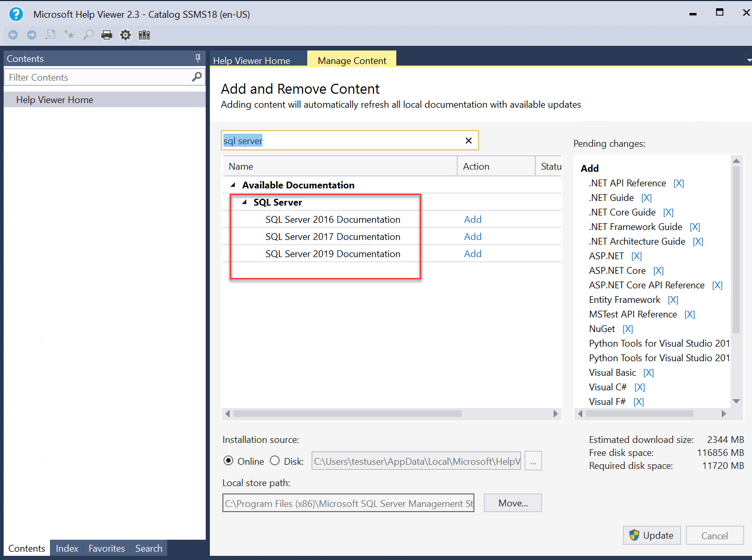Clear the sql server search box
This screenshot has height=560, width=752.
(x=468, y=140)
